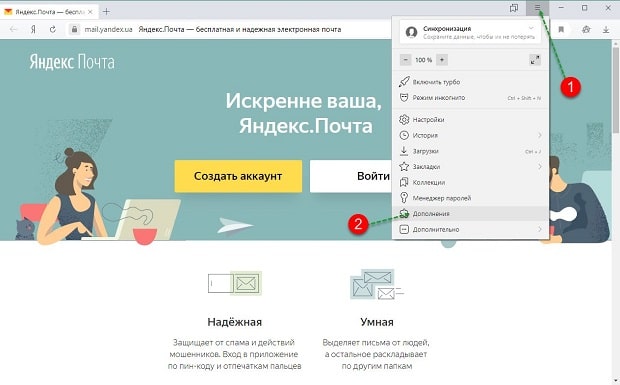The height and width of the screenshot is (385, 620).
Task: Open a new tab with plus button
Action: tap(106, 11)
